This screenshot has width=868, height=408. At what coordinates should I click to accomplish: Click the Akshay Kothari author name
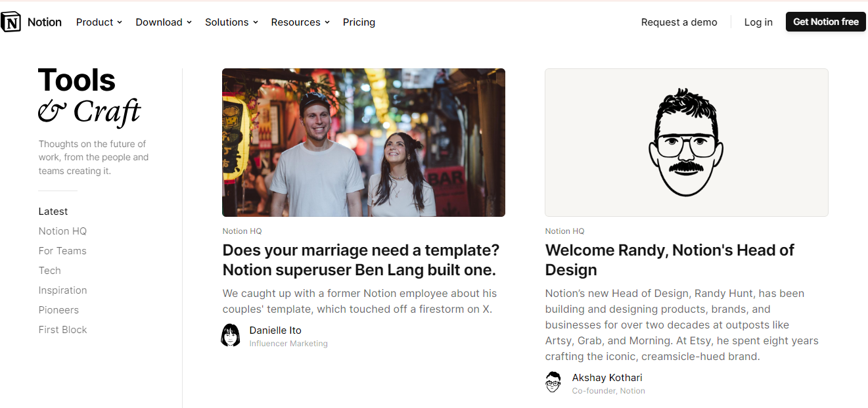[607, 378]
